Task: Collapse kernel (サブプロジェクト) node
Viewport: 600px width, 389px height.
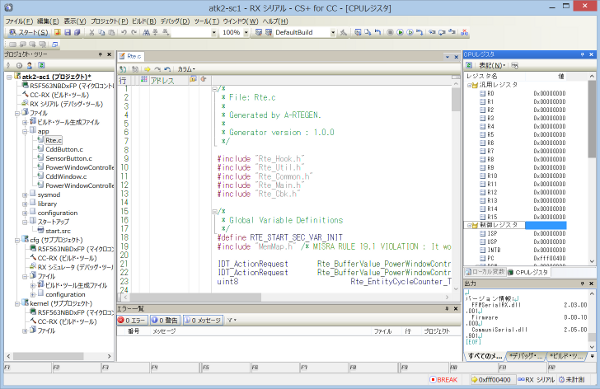Action: [x=17, y=304]
